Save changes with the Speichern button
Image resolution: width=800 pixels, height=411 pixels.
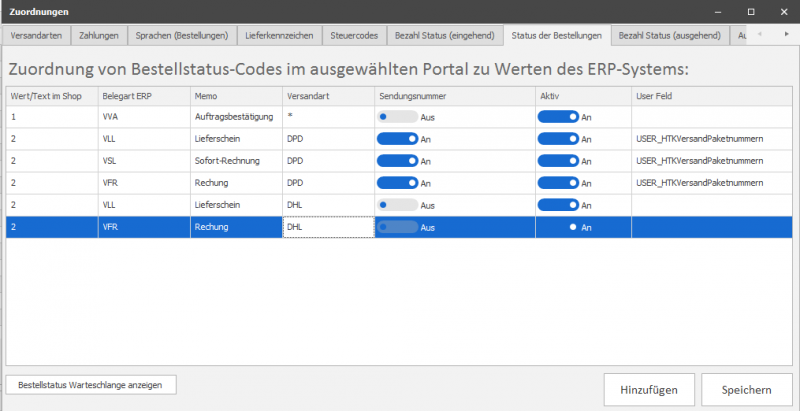[x=746, y=390]
